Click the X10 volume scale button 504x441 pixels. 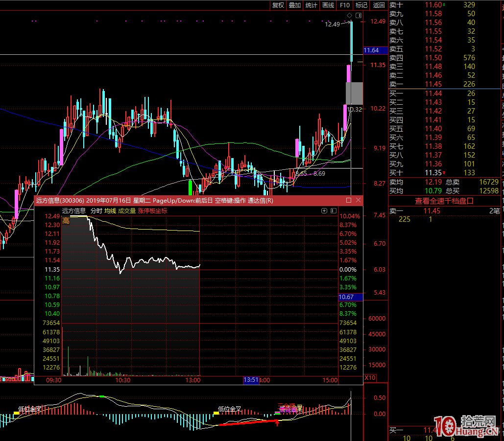coord(370,378)
